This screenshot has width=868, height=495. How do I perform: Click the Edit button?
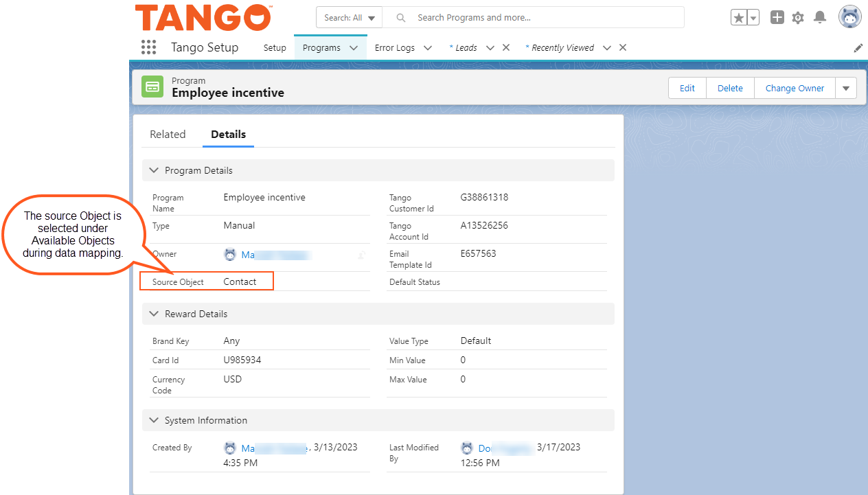(x=687, y=88)
